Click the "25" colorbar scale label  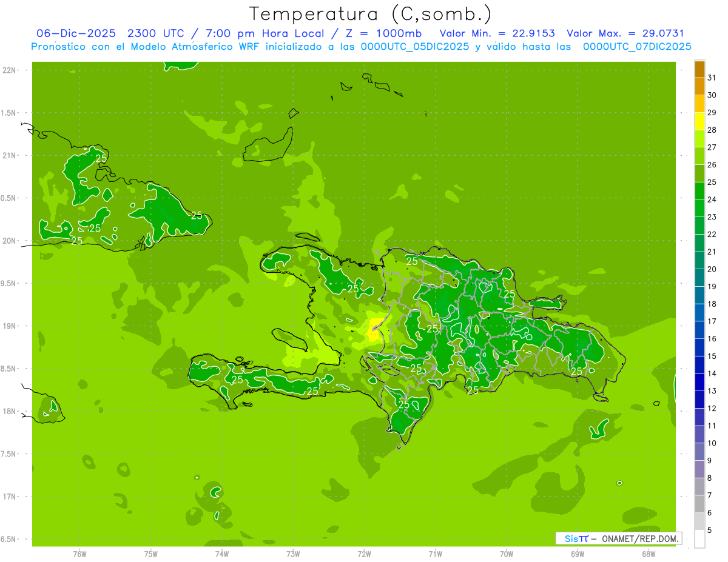712,182
